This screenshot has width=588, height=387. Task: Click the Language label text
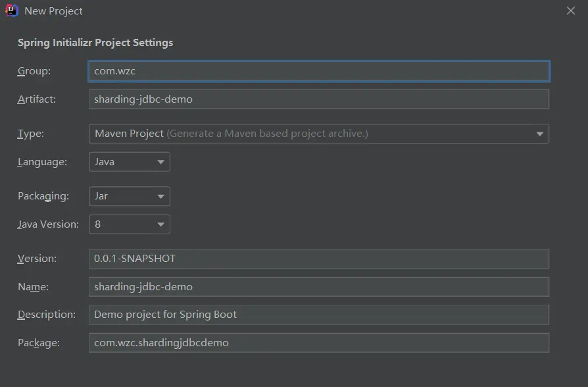tap(42, 162)
